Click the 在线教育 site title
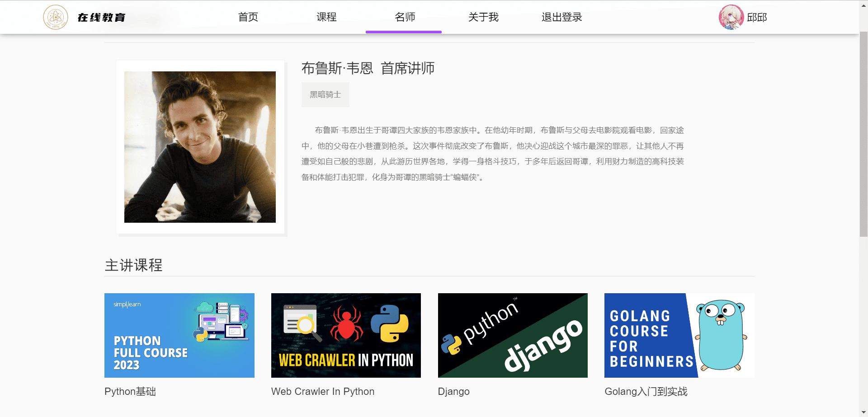The image size is (868, 417). click(101, 17)
